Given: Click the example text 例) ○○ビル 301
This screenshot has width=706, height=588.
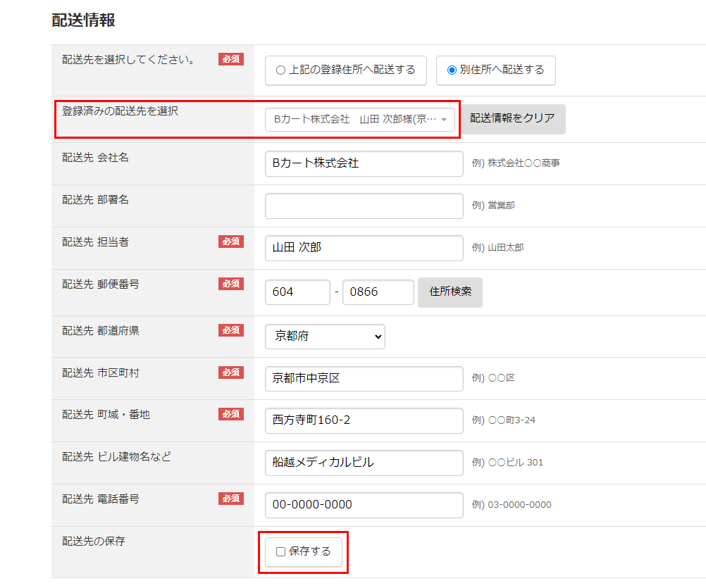Looking at the screenshot, I should pos(507,463).
